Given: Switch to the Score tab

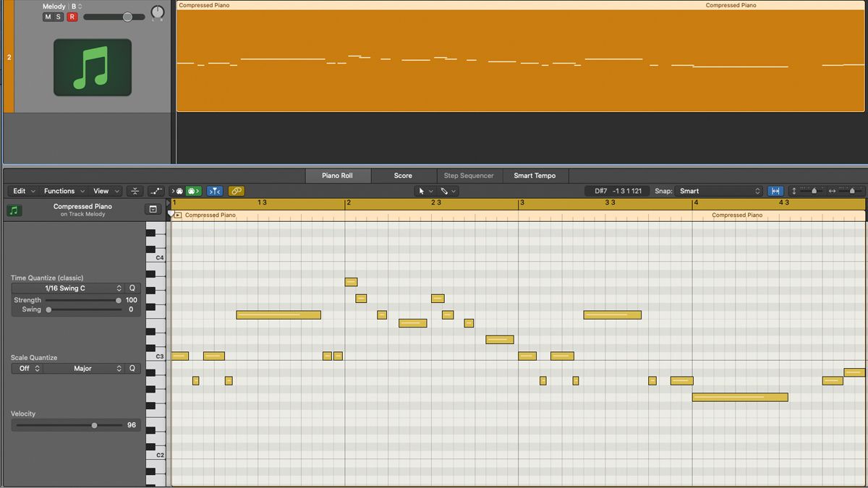Looking at the screenshot, I should tap(404, 175).
